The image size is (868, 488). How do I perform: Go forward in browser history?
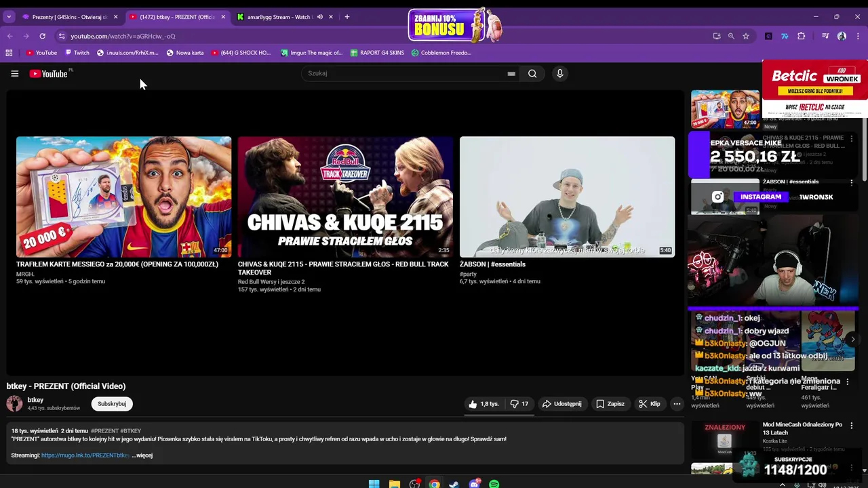coord(26,36)
